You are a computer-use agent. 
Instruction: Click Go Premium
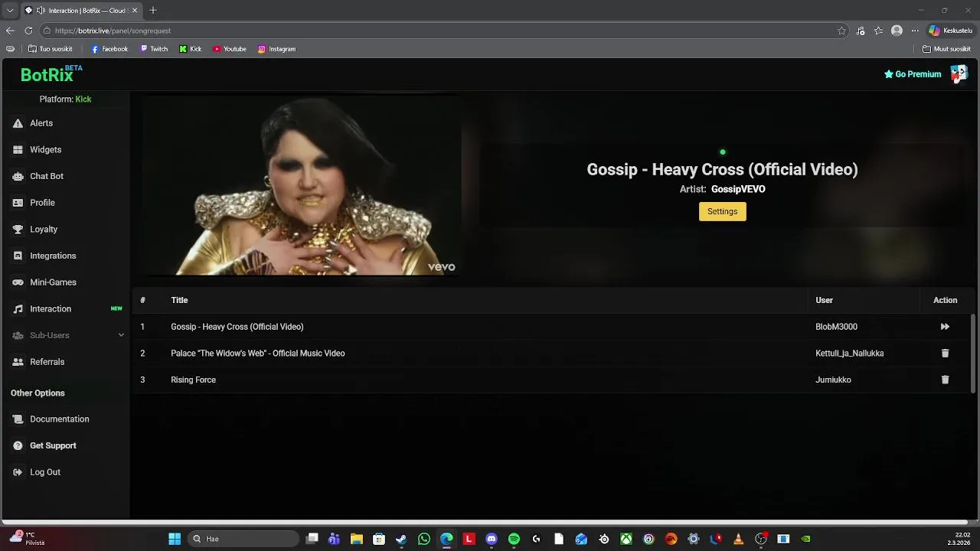pyautogui.click(x=913, y=74)
